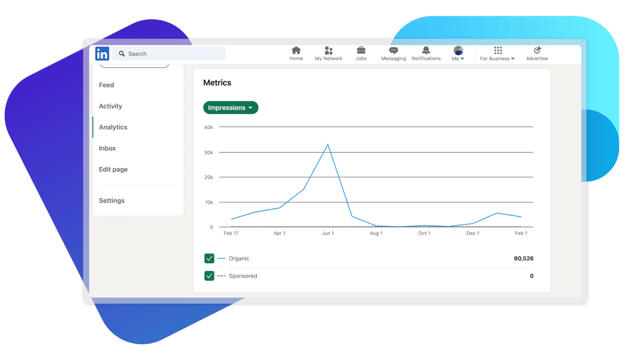This screenshot has height=362, width=644.
Task: Open the Inbox page link
Action: (x=107, y=148)
